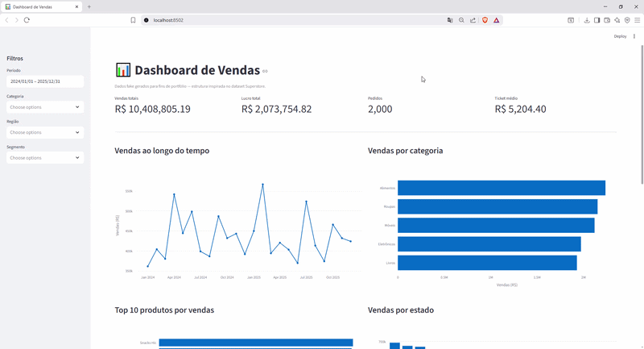Screen dimensions: 644x349
Task: Open the Brave Wallet icon
Action: 607,20
